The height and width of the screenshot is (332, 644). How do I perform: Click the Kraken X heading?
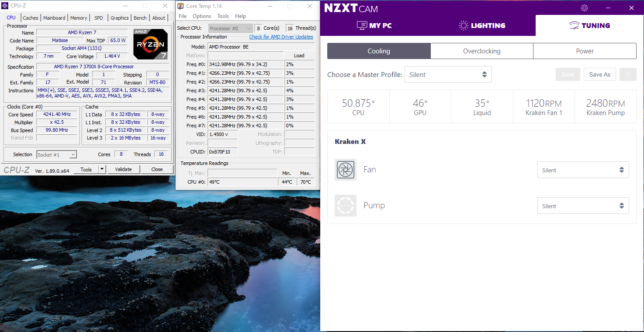350,142
